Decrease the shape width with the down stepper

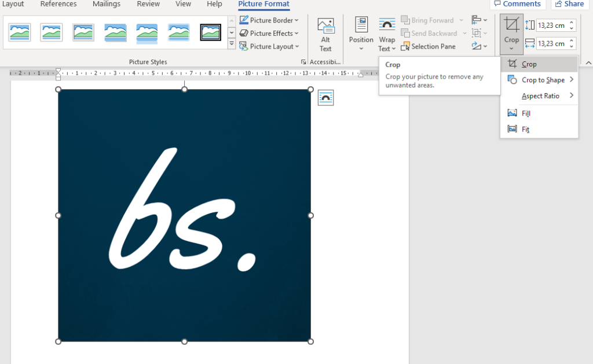pyautogui.click(x=572, y=46)
